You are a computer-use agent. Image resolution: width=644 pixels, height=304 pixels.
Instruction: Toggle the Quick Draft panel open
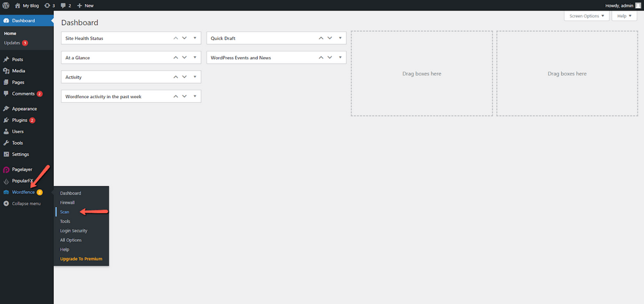tap(341, 38)
